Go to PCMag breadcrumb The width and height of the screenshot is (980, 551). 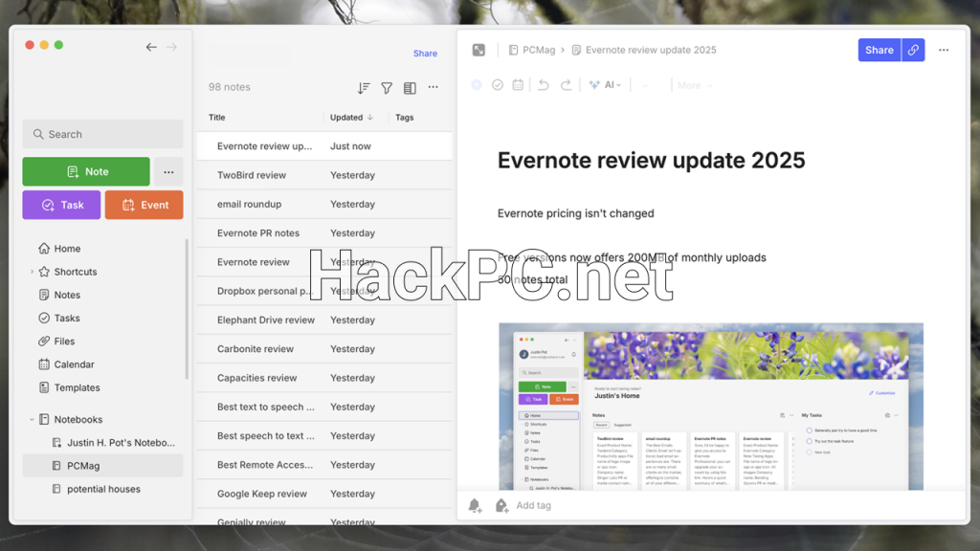tap(532, 50)
